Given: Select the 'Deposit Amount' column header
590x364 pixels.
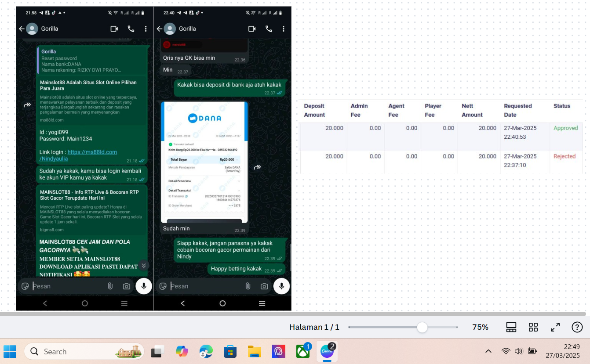Looking at the screenshot, I should tap(314, 110).
